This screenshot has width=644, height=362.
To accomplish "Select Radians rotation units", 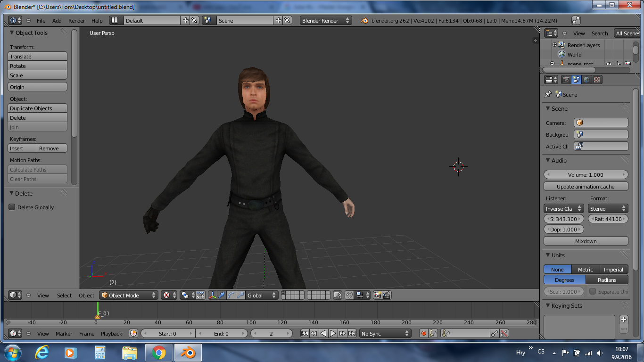I will click(x=607, y=280).
